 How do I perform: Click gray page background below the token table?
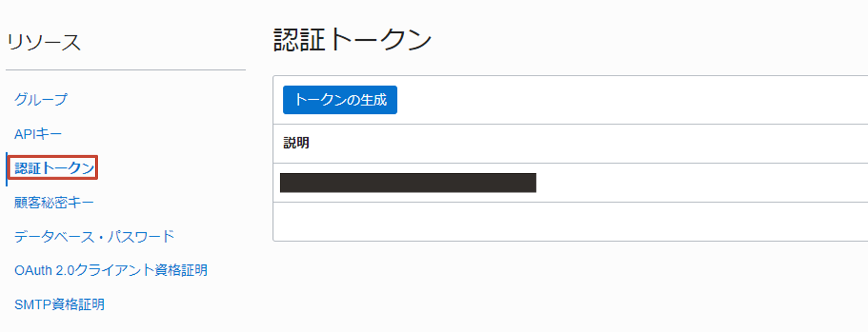[x=570, y=286]
